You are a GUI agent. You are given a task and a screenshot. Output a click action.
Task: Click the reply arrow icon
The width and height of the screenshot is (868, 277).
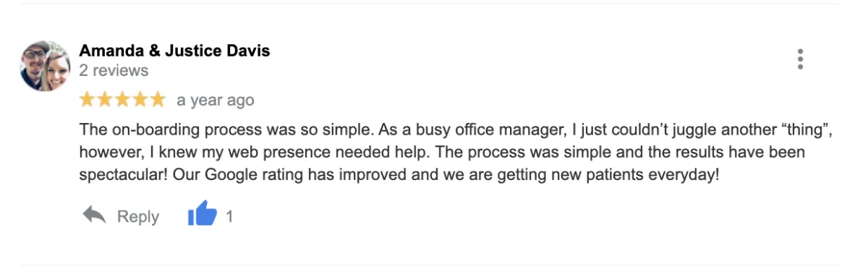click(x=94, y=215)
